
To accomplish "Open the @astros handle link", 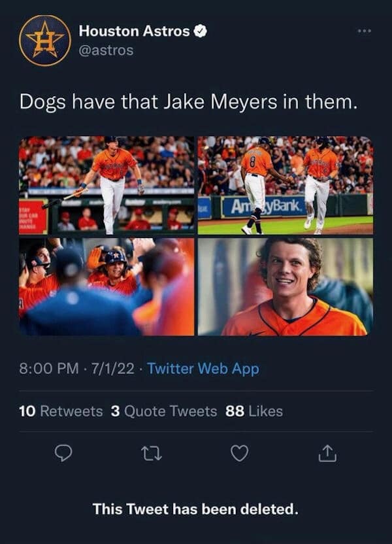I will pos(106,50).
